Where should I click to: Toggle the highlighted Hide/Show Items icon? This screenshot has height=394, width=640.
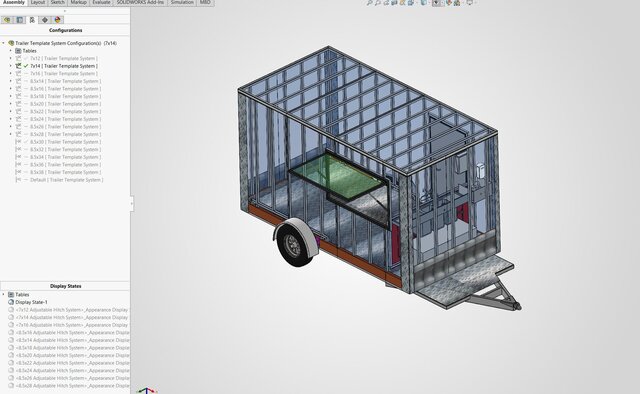tap(436, 3)
